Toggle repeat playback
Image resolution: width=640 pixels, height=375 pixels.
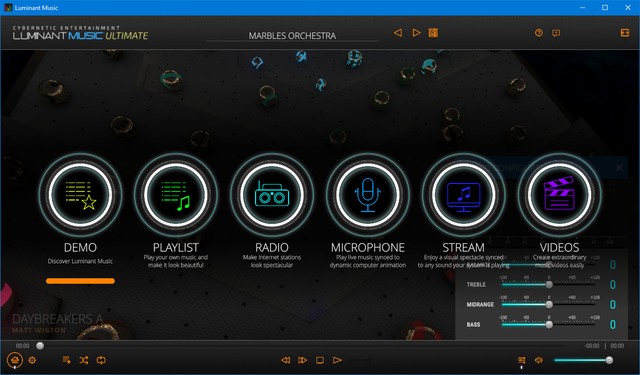101,360
